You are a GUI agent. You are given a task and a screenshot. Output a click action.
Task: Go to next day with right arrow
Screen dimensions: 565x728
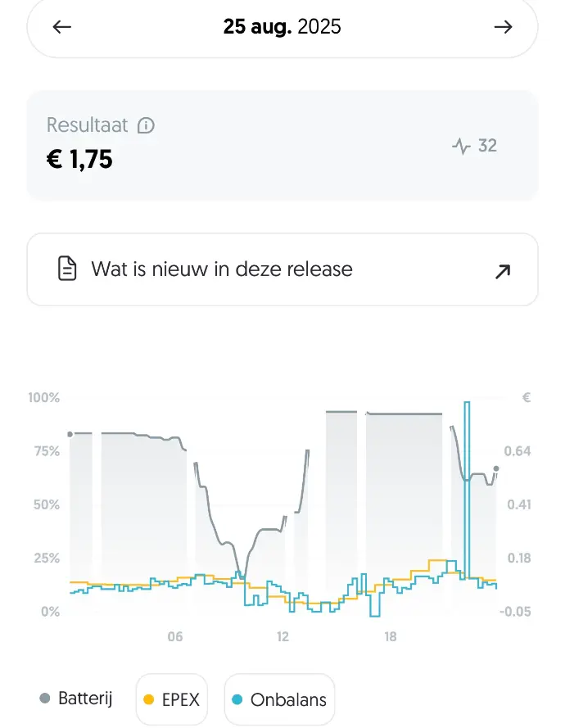point(503,27)
